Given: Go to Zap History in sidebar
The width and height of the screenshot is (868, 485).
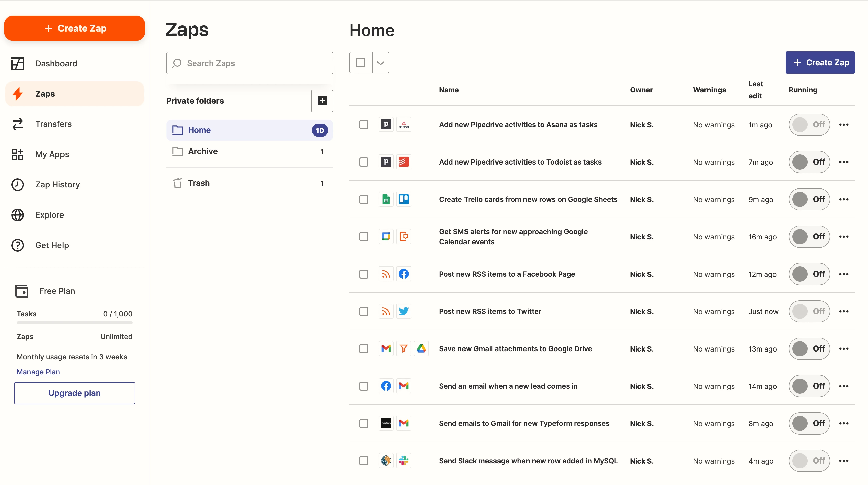Looking at the screenshot, I should [x=57, y=184].
